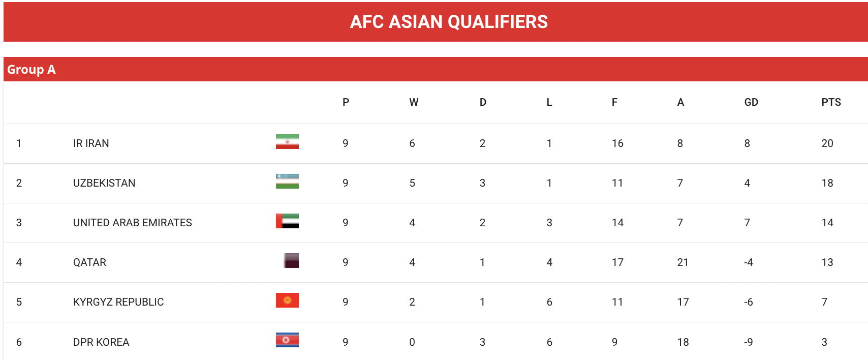Click the GD column header

[751, 102]
